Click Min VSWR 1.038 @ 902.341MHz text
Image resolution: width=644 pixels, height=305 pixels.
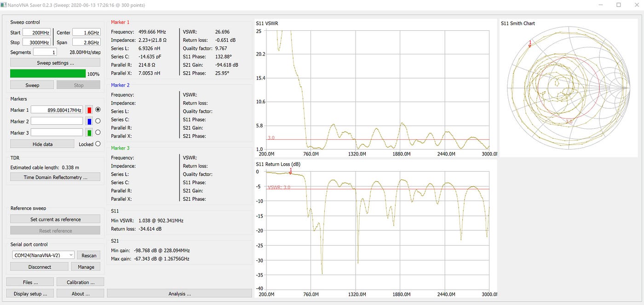pos(147,220)
